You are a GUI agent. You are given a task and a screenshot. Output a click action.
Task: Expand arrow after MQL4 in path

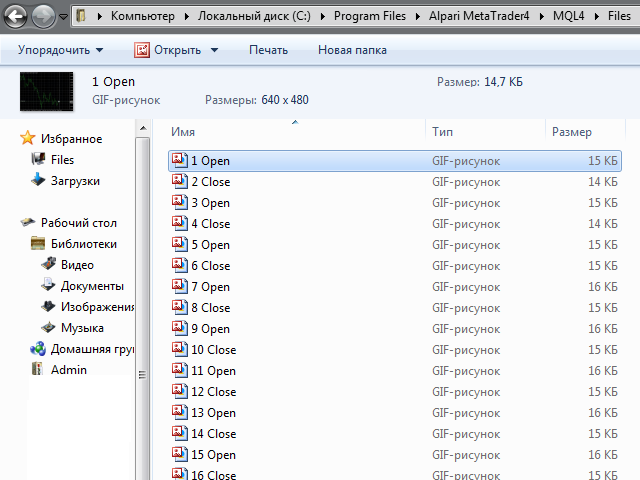597,16
